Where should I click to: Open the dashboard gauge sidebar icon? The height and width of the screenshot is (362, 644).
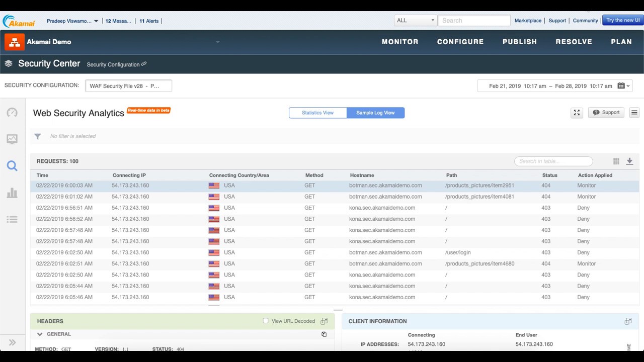click(12, 112)
